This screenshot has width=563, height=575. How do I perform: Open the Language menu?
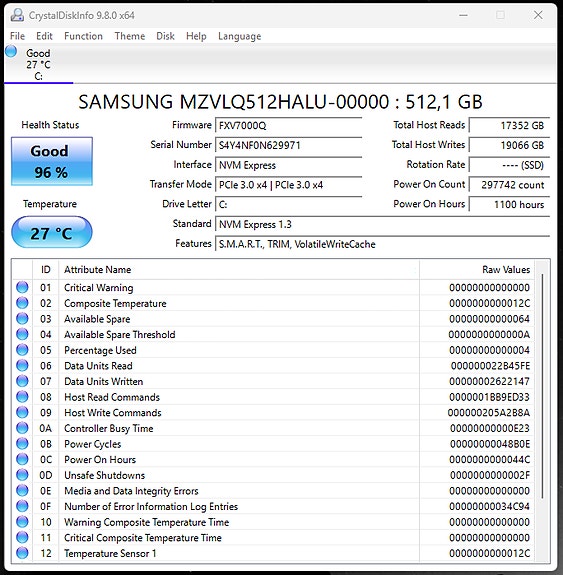point(240,36)
